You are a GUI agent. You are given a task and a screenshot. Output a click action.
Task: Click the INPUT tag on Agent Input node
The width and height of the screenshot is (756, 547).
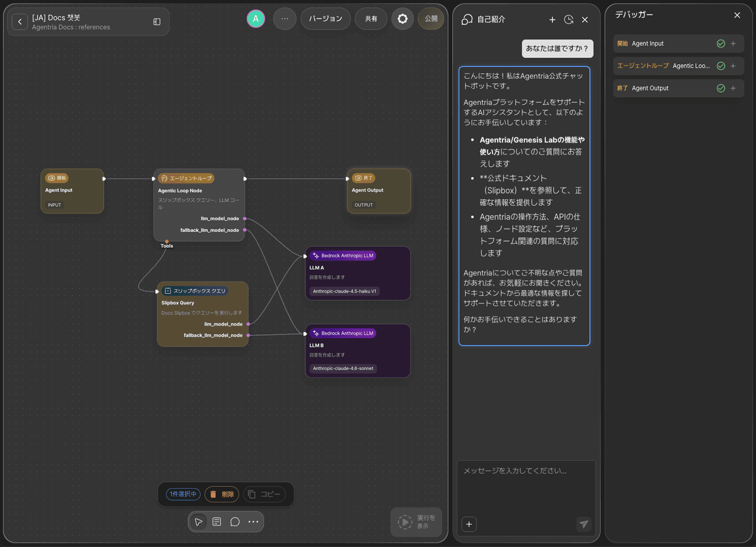[54, 205]
